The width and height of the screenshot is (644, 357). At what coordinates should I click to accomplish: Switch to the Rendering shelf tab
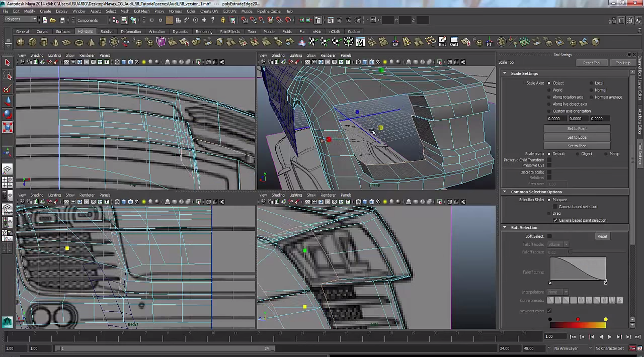204,32
